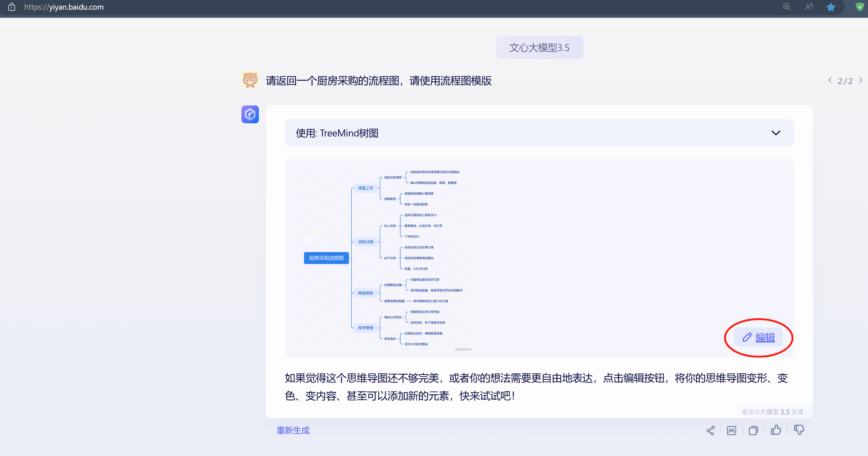Click the 称重、计价并付款 leaf text
Viewport: 868px width, 456px height.
click(416, 269)
